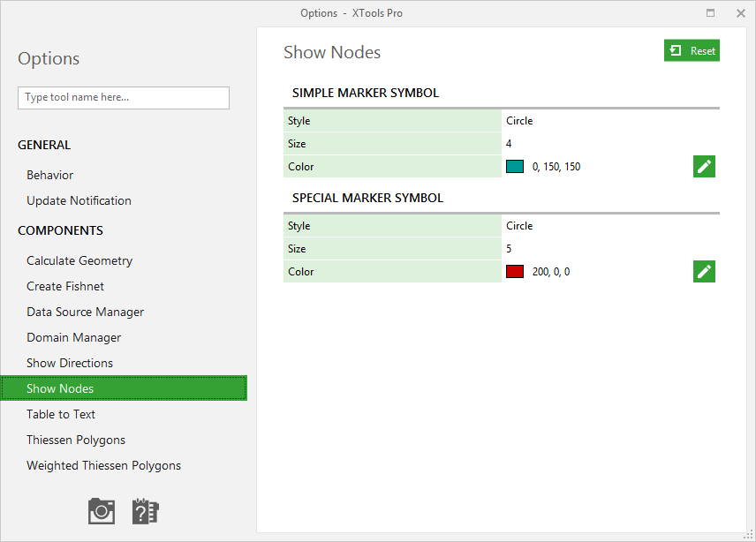Close the Options window

(x=741, y=13)
